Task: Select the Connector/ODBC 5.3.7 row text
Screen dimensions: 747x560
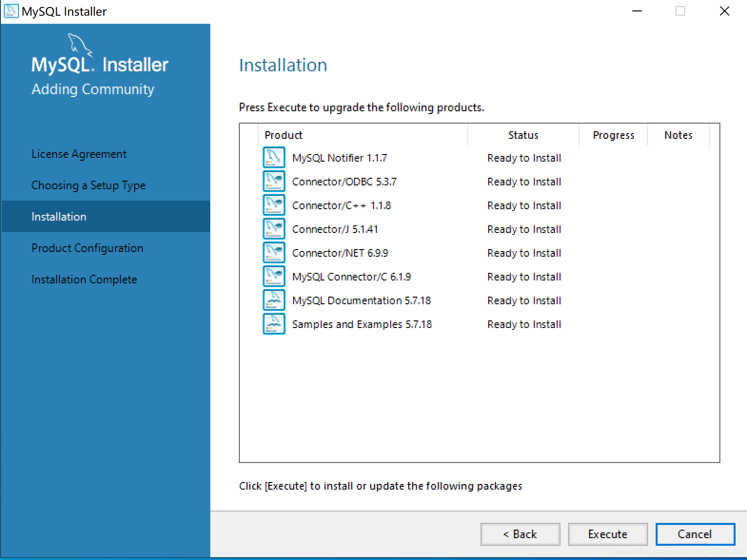Action: [x=344, y=182]
